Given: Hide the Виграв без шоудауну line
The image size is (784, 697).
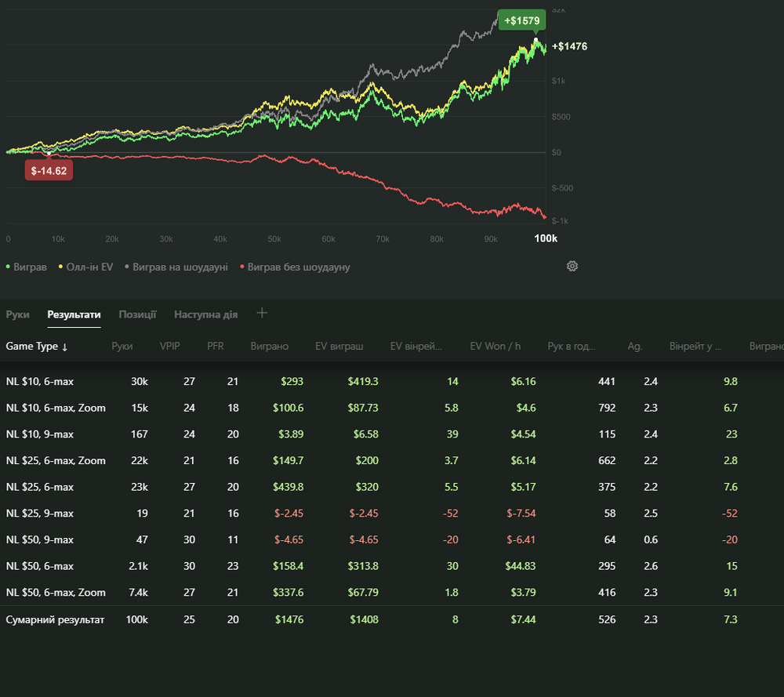Looking at the screenshot, I should coord(293,267).
